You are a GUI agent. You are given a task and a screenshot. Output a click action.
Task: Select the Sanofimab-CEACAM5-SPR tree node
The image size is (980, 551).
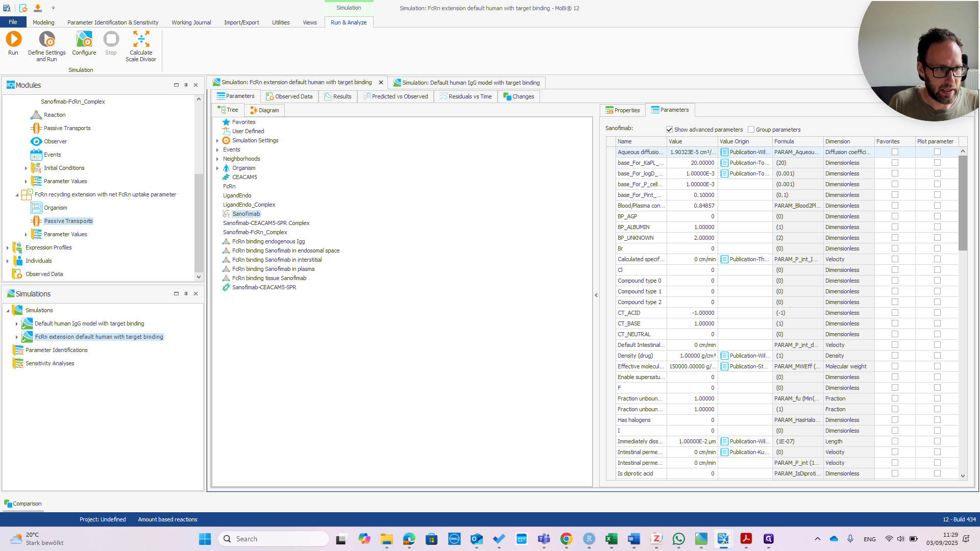point(263,287)
